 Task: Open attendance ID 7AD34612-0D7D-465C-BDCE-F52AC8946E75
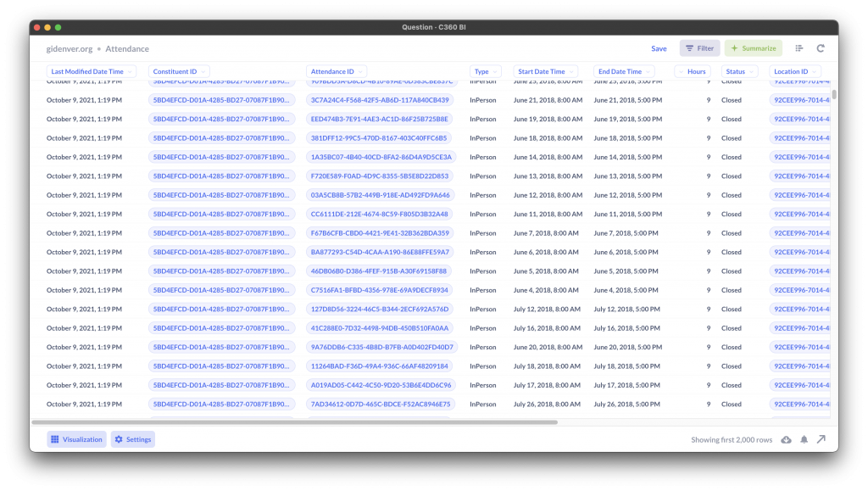[x=381, y=405]
